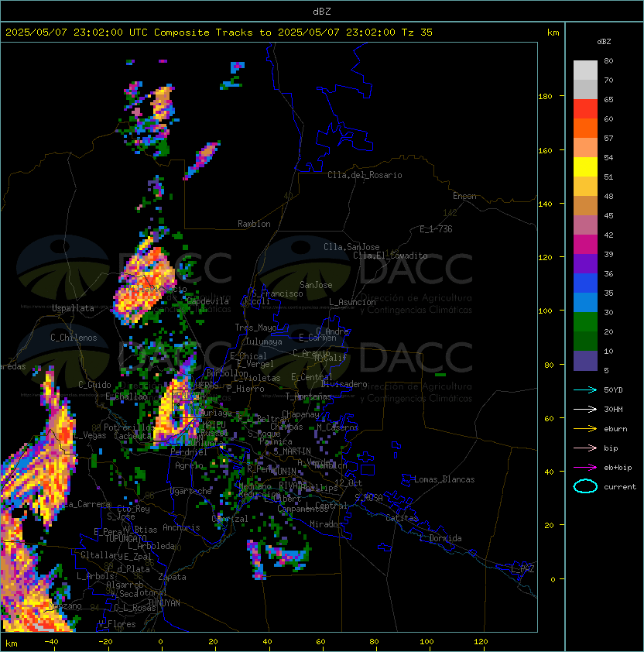Click the 'TUNUYAN' map label

[163, 603]
